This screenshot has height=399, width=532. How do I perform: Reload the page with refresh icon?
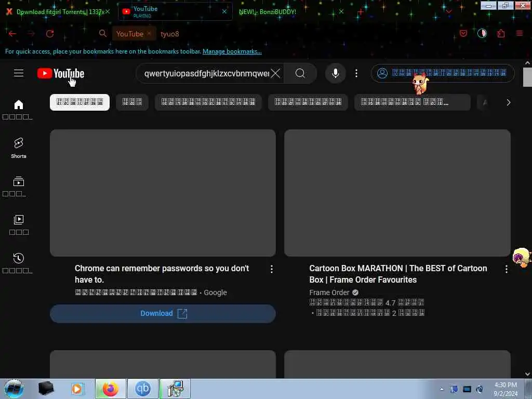tap(50, 34)
